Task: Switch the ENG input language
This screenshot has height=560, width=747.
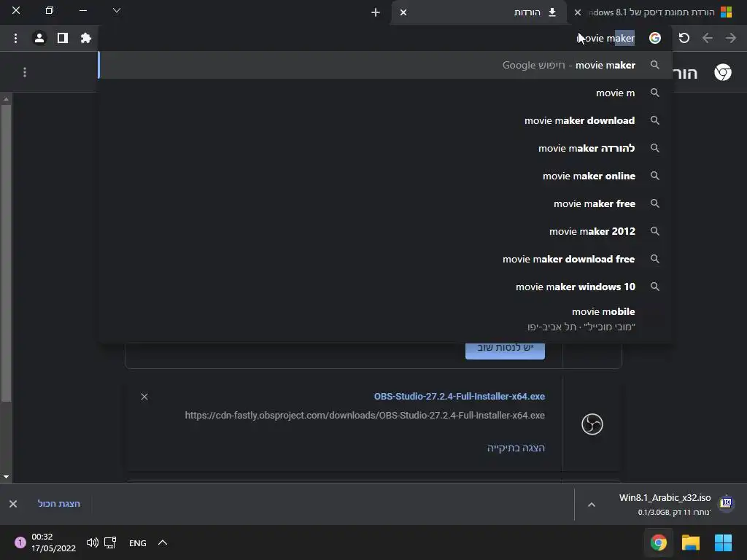Action: 138,542
